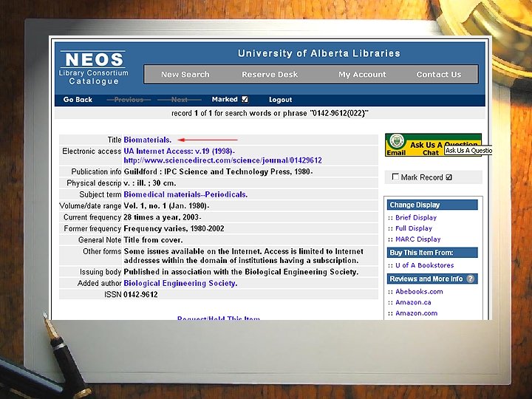This screenshot has width=532, height=399.
Task: Click the Publication info text Guildford : IPC
Action: point(218,171)
